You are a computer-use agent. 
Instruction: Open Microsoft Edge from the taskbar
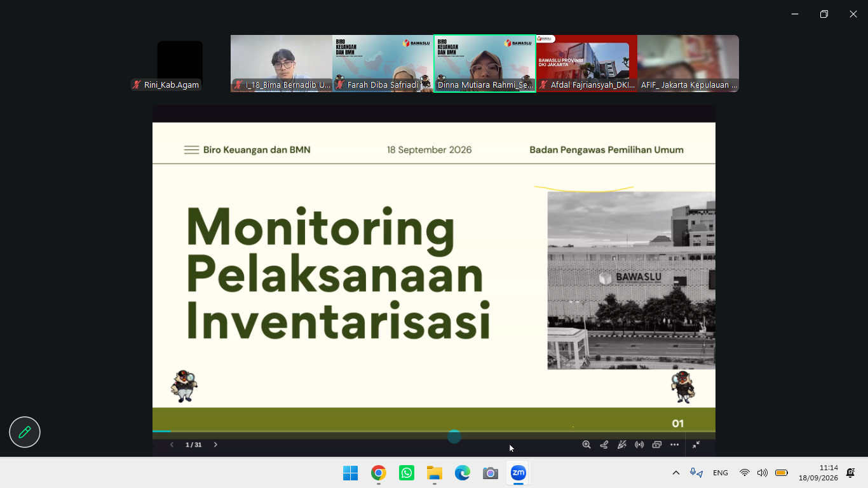[x=463, y=473]
